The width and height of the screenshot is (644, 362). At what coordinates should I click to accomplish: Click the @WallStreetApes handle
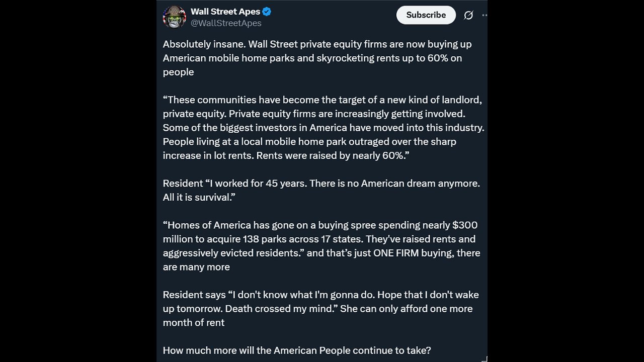[226, 23]
